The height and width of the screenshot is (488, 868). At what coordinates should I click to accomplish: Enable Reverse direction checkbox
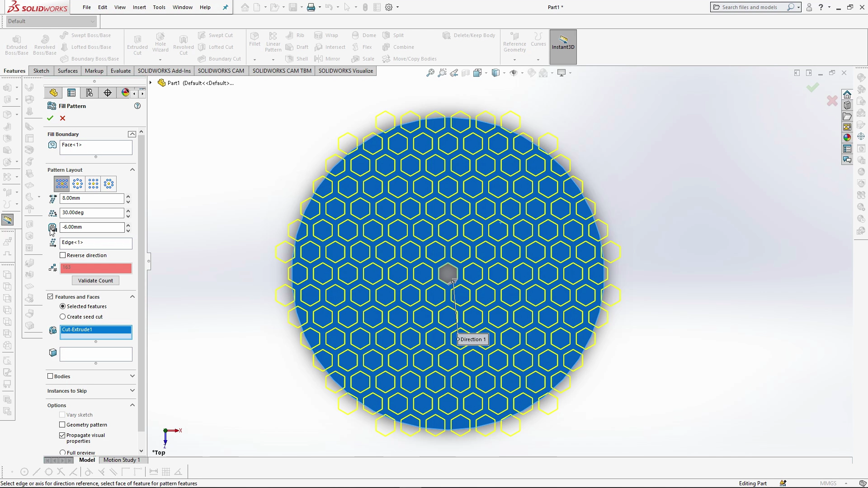pyautogui.click(x=63, y=255)
